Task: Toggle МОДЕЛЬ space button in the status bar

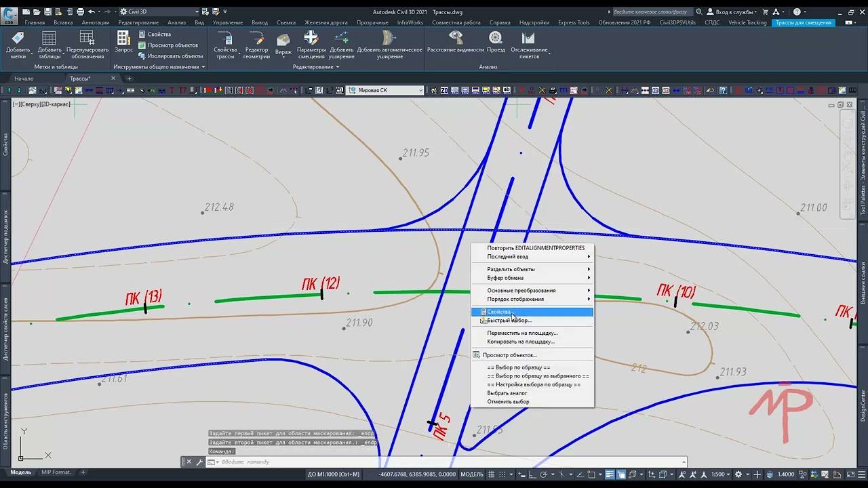Action: point(472,474)
